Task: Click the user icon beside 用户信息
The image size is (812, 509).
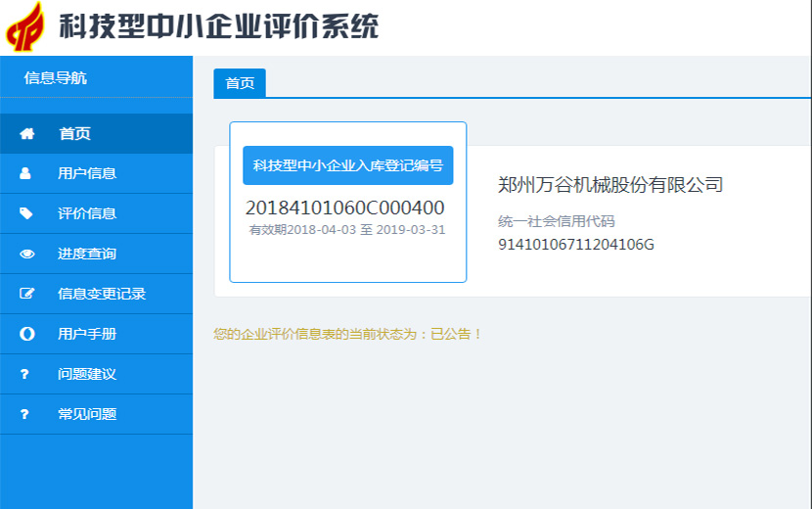Action: [26, 173]
